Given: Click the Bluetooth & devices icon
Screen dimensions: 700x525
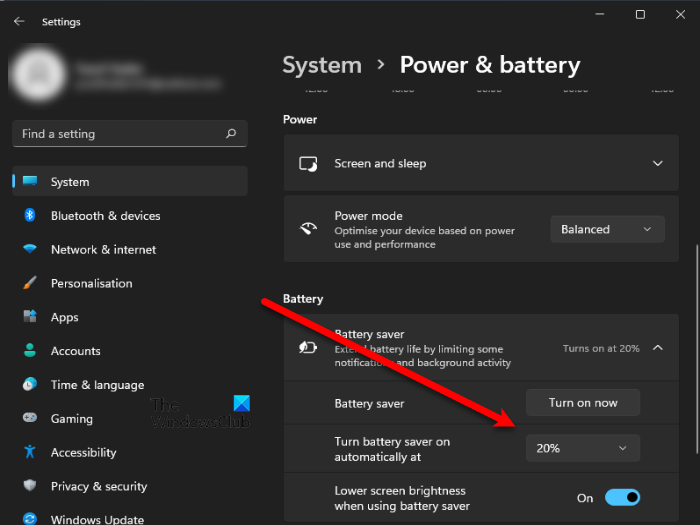Looking at the screenshot, I should click(x=30, y=216).
